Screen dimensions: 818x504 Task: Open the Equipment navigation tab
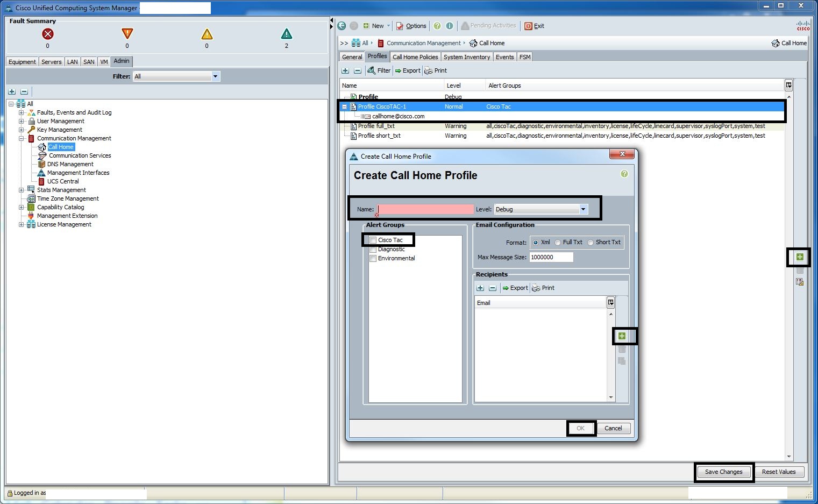pyautogui.click(x=22, y=62)
